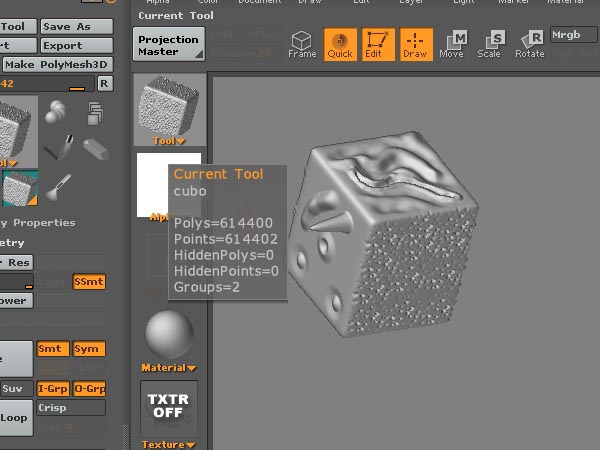The height and width of the screenshot is (450, 600).
Task: Select the spheres brush tool icon
Action: [55, 112]
